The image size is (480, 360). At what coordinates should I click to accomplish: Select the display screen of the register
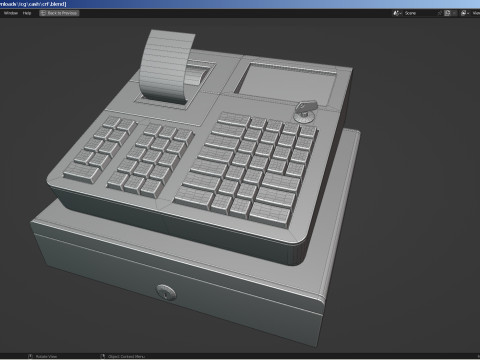point(287,82)
